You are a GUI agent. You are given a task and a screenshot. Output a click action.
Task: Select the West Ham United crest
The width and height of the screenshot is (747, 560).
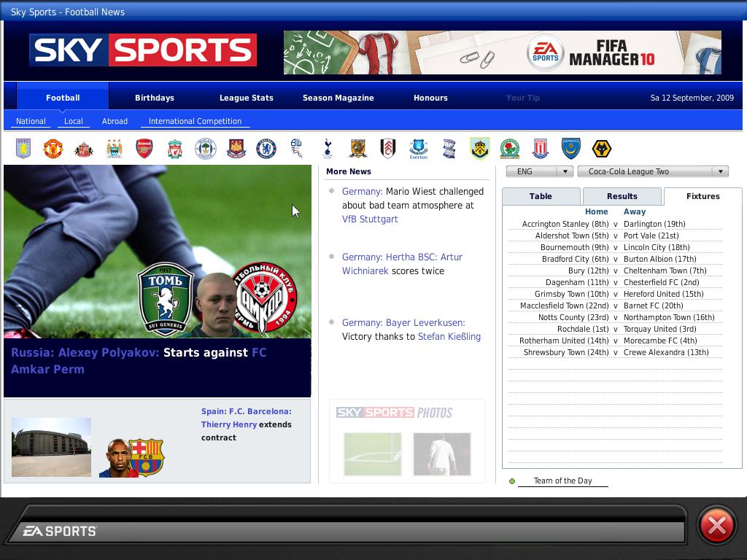point(236,149)
